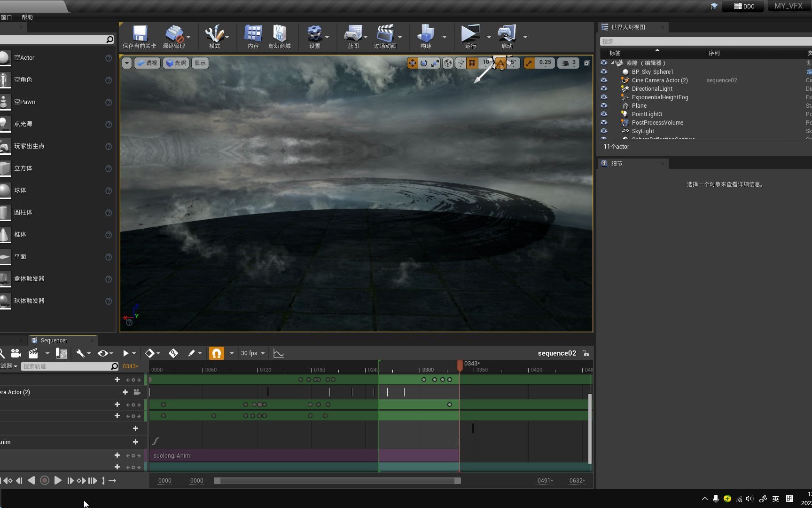Expand the viewport options dropdown arrow
812x508 pixels.
coord(127,63)
